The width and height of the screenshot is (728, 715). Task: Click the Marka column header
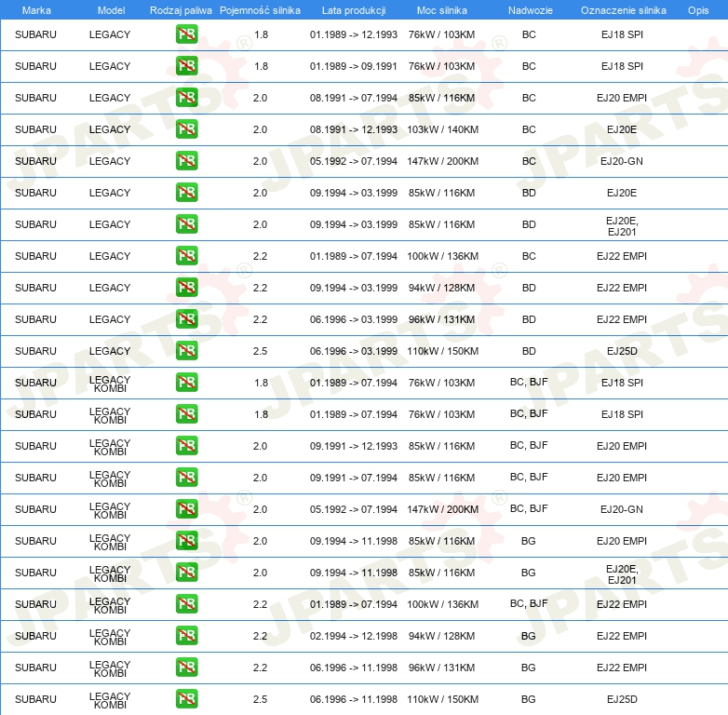(x=36, y=10)
